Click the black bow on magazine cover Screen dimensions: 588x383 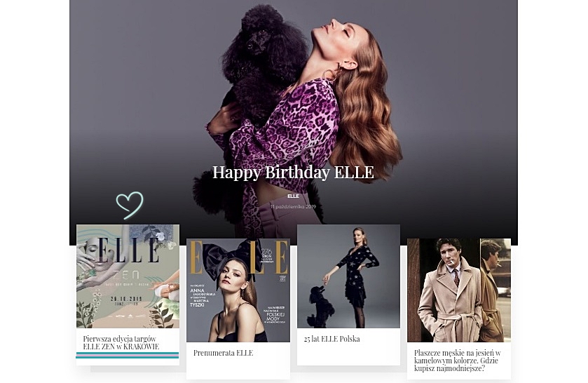click(228, 259)
